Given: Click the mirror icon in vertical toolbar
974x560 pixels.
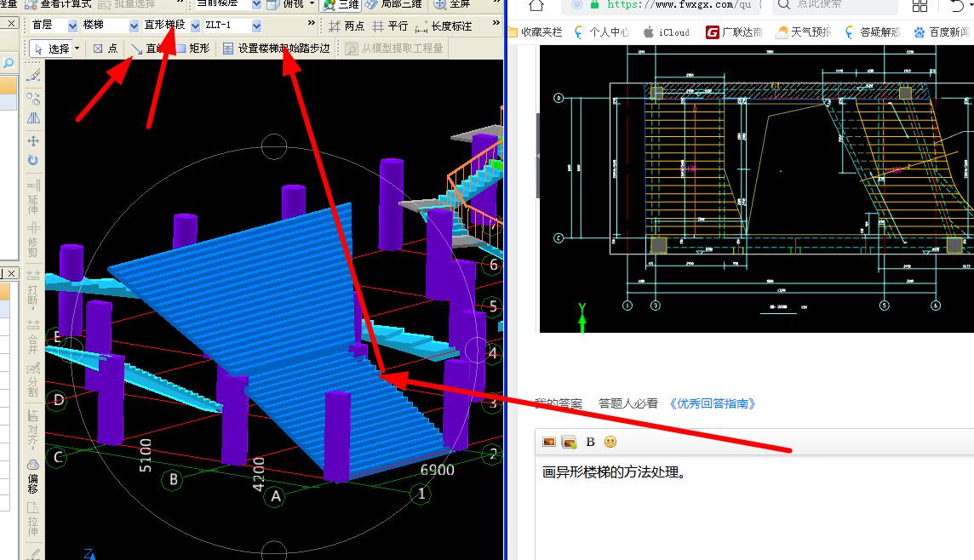Looking at the screenshot, I should pyautogui.click(x=33, y=117).
